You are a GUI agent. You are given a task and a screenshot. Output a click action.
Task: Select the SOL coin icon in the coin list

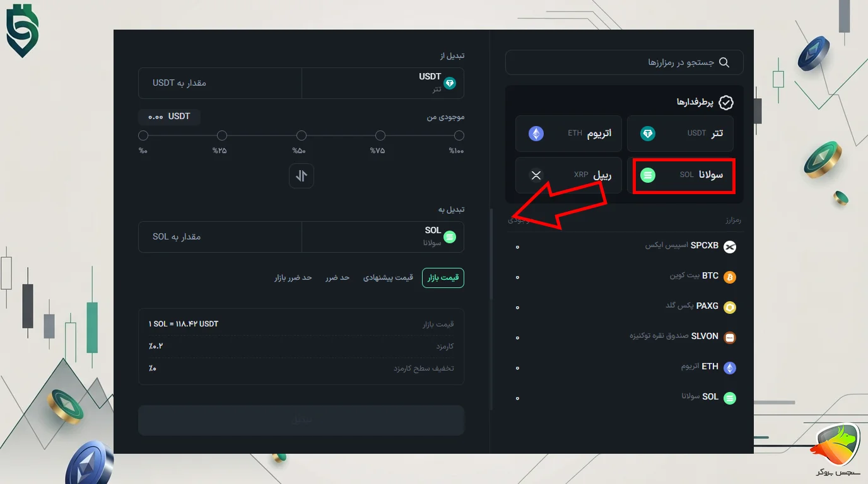tap(730, 398)
